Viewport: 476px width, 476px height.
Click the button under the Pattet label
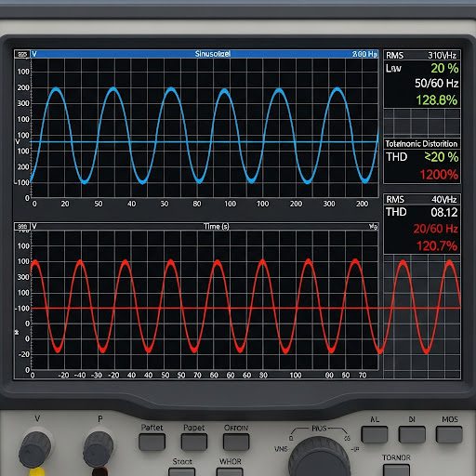click(x=152, y=442)
